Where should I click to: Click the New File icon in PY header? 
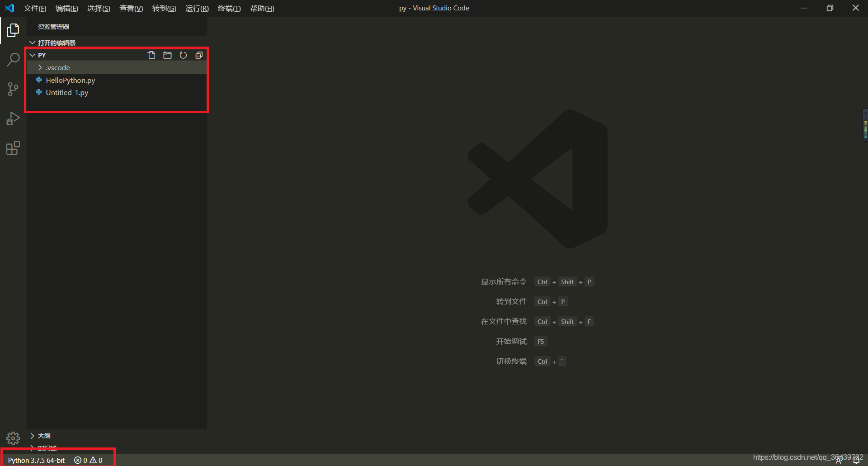tap(151, 55)
